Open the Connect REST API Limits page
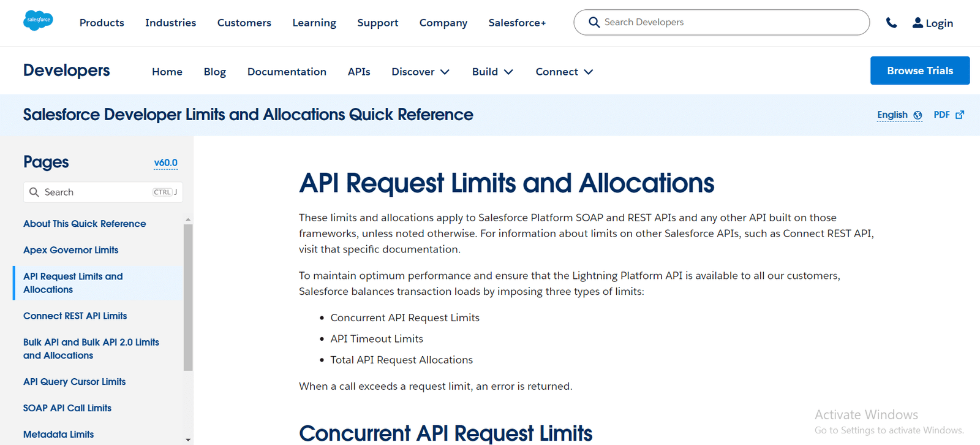Screen dimensions: 980x445 click(75, 316)
